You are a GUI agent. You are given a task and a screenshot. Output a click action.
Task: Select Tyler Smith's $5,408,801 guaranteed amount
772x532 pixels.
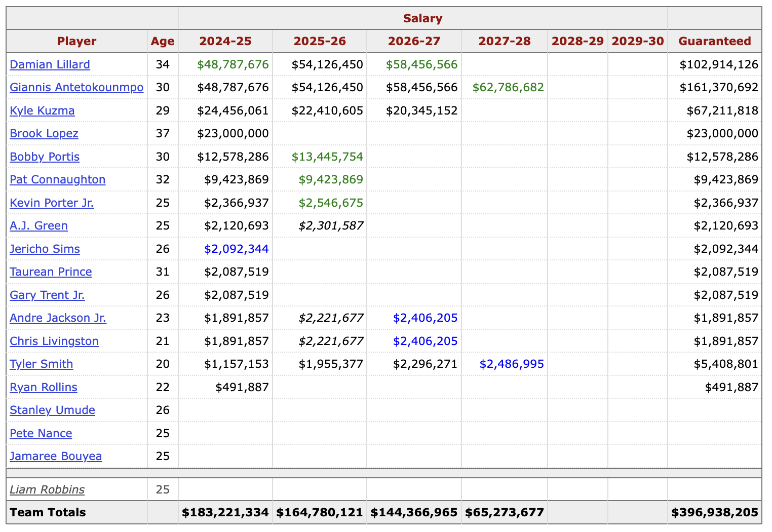726,364
